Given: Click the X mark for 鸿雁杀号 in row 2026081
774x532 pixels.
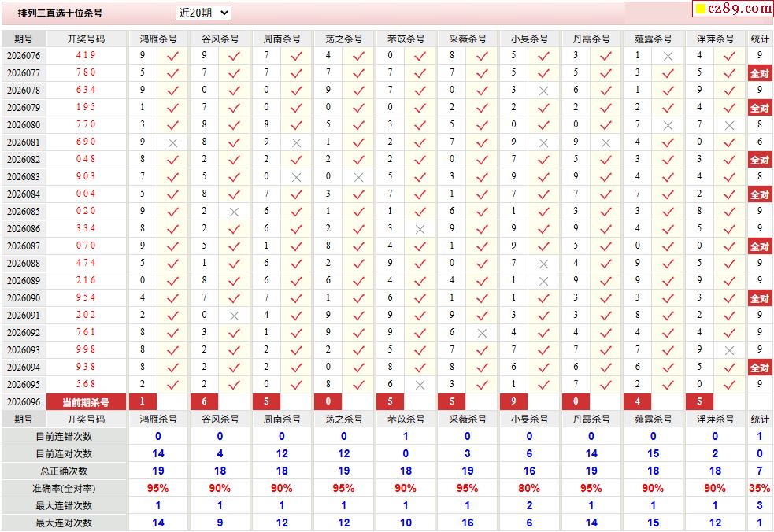Looking at the screenshot, I should point(172,142).
